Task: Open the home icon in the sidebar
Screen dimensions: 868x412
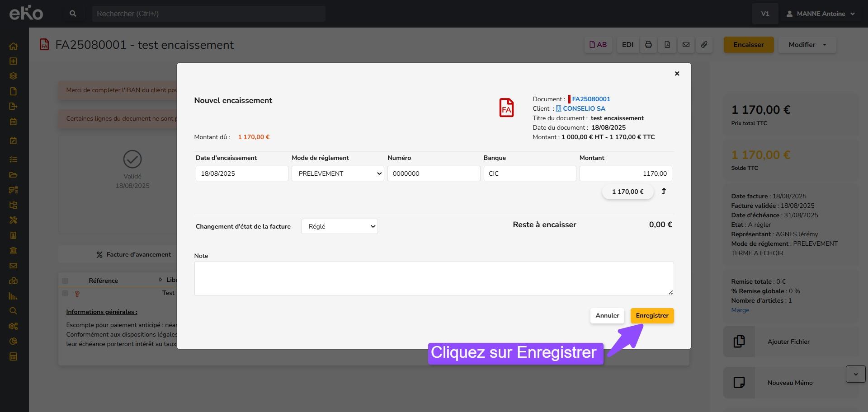Action: click(14, 46)
